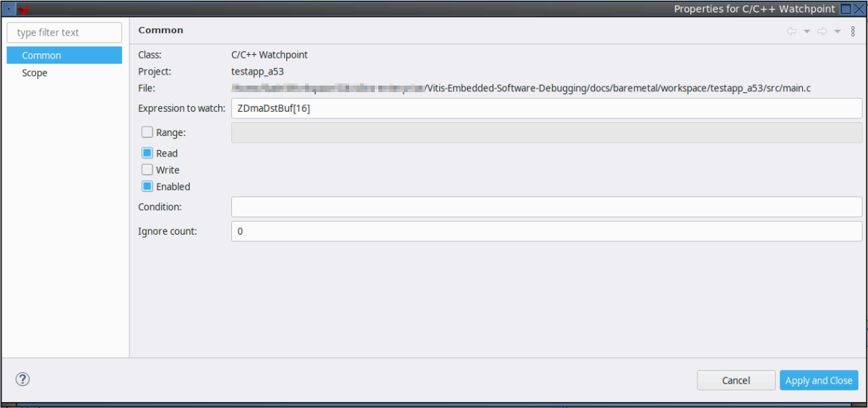
Task: Click the help question mark icon
Action: (23, 379)
